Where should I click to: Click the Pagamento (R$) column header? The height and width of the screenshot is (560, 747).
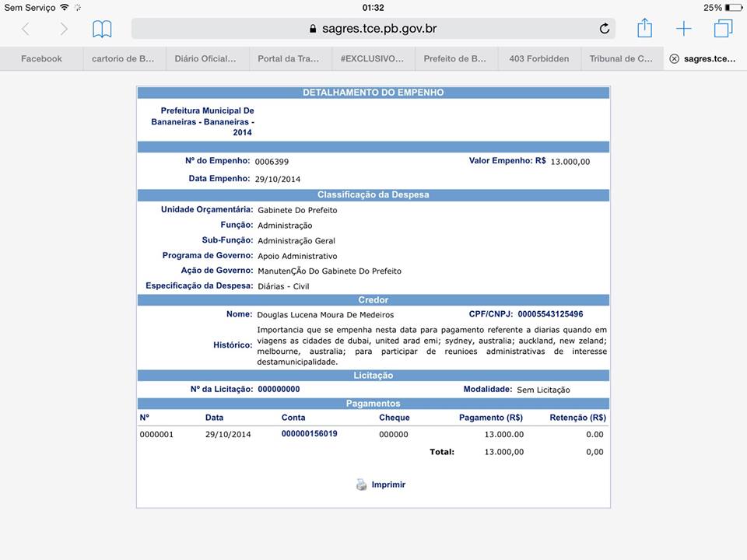point(491,418)
